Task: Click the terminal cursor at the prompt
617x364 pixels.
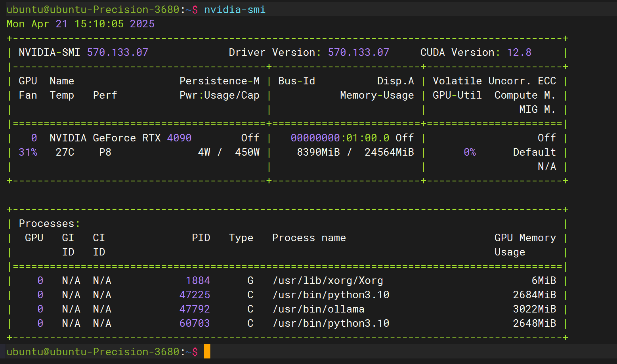Action: [x=206, y=351]
